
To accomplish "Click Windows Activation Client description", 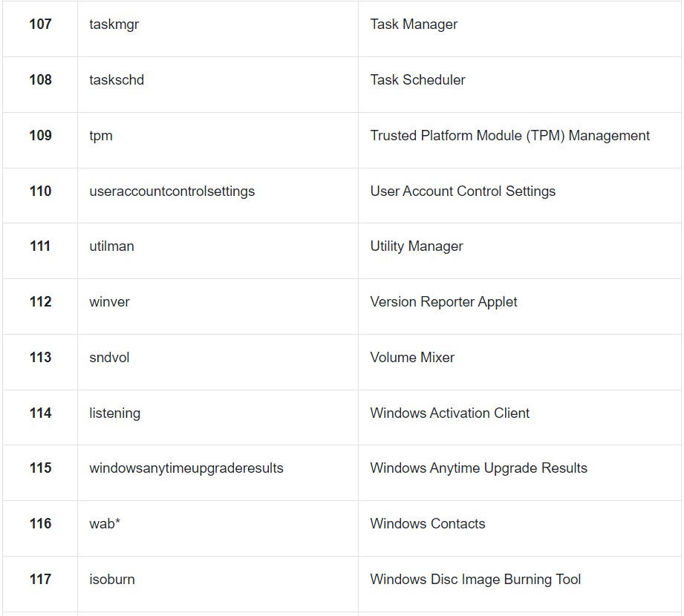I will click(x=450, y=413).
